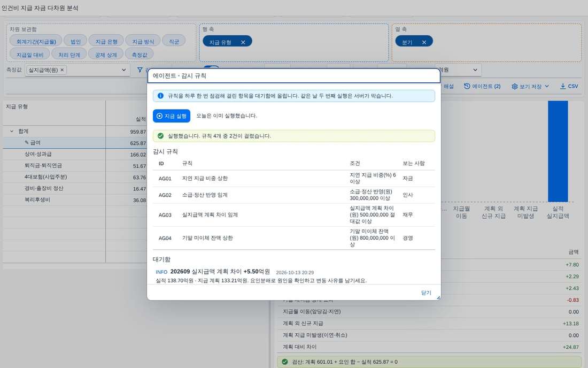This screenshot has width=588, height=368.
Task: Download data with the CSV button
Action: (x=569, y=86)
